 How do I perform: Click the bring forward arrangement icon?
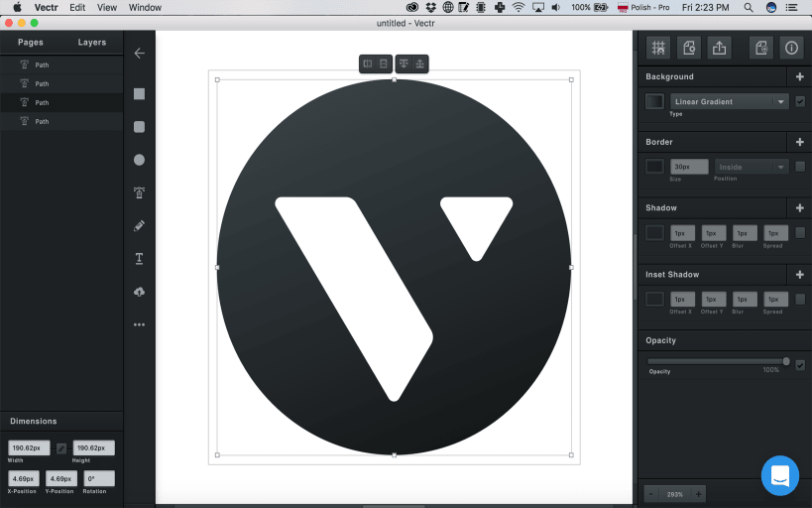[x=420, y=63]
